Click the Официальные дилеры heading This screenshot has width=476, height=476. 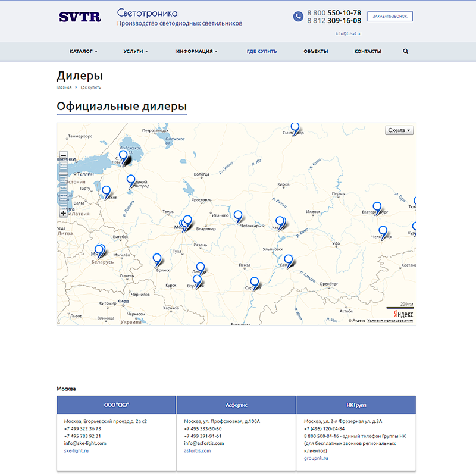(122, 107)
